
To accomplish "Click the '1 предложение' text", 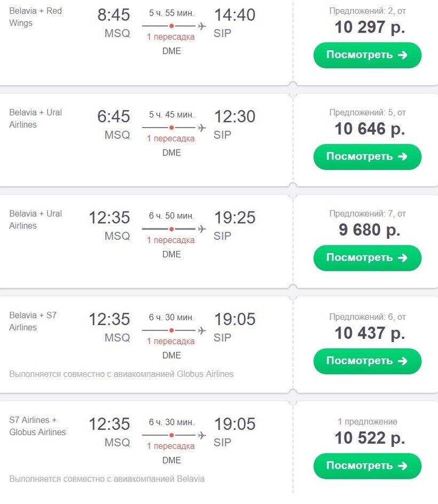I will coord(367,422).
